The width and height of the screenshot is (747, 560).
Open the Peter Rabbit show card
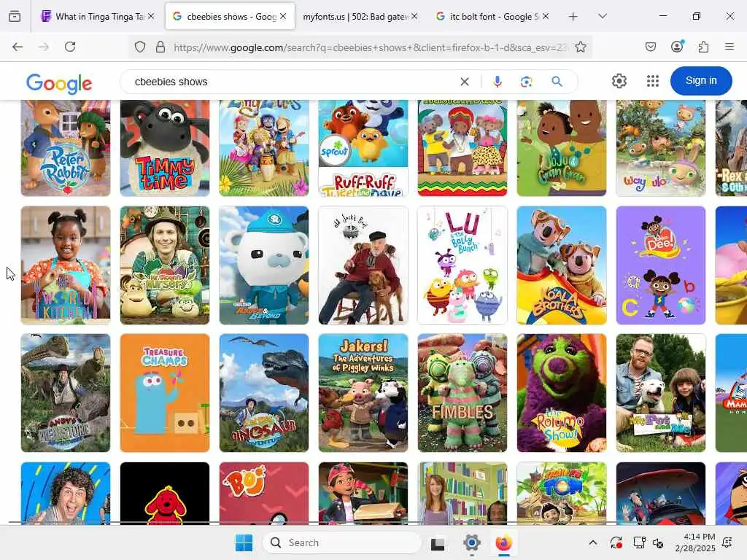(66, 148)
